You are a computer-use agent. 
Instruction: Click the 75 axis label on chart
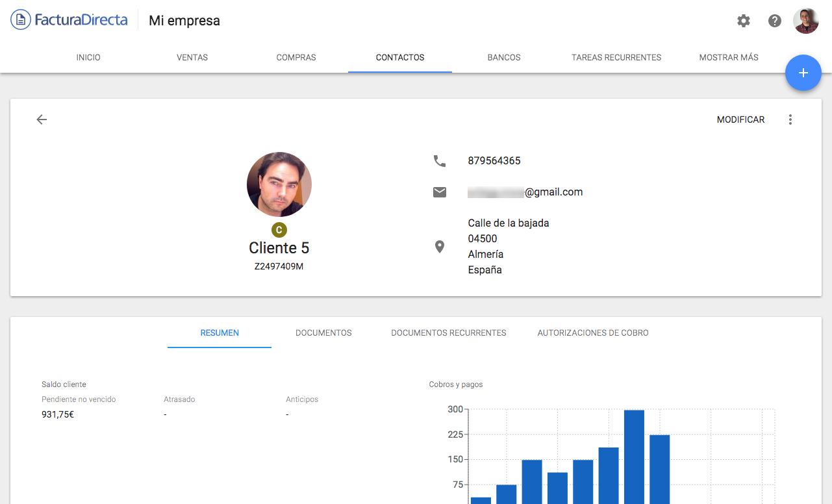tap(458, 485)
